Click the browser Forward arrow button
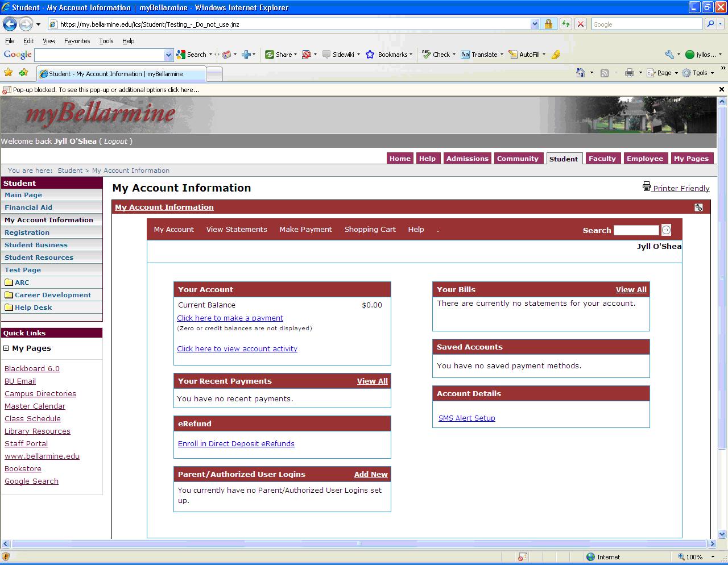Screen dimensions: 728x565 pos(26,24)
